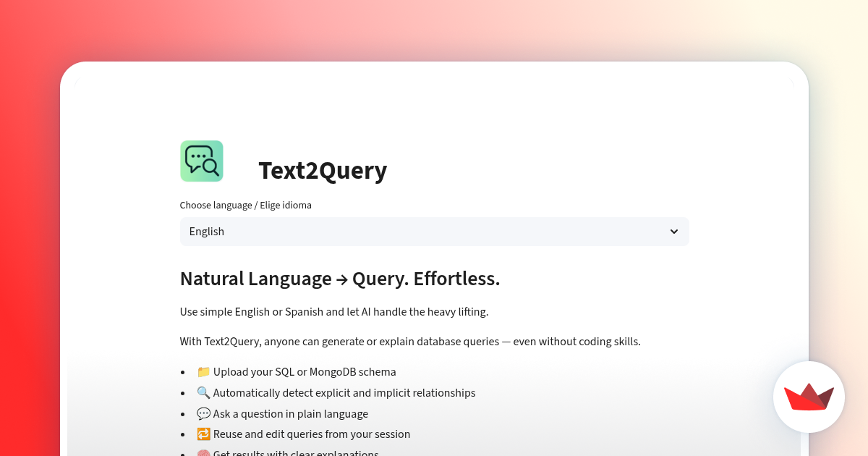This screenshot has width=868, height=456.
Task: Click the Automatically detect relationships bullet text
Action: click(x=344, y=392)
